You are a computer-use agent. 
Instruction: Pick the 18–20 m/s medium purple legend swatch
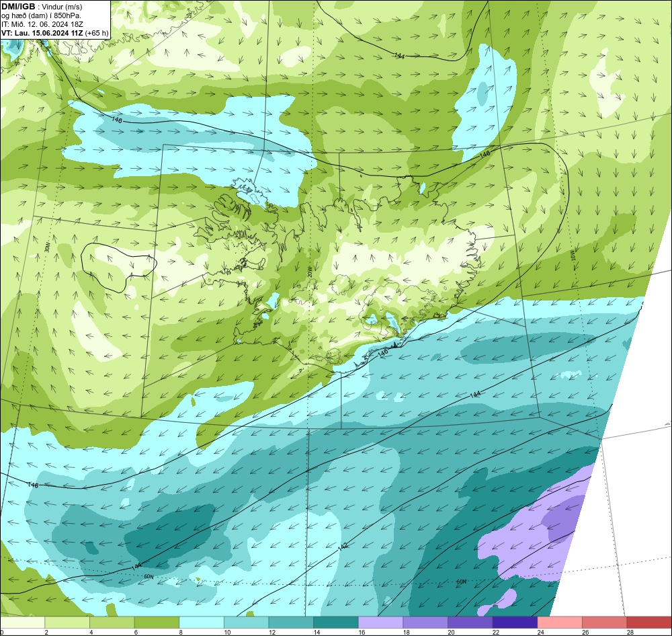tap(425, 623)
